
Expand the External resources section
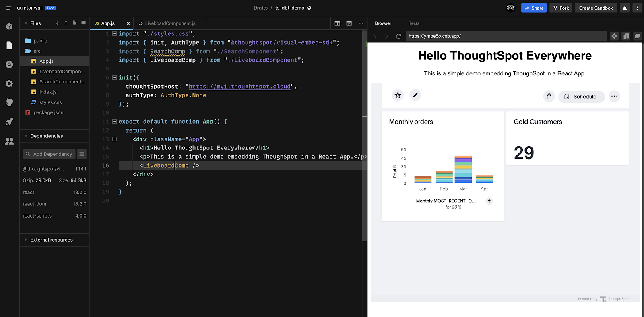coord(26,240)
